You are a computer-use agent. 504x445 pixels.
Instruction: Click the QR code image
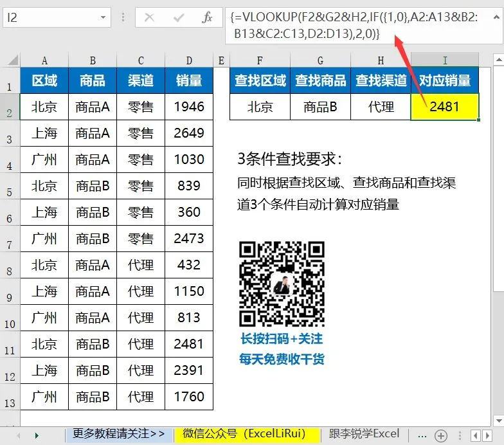pyautogui.click(x=282, y=284)
